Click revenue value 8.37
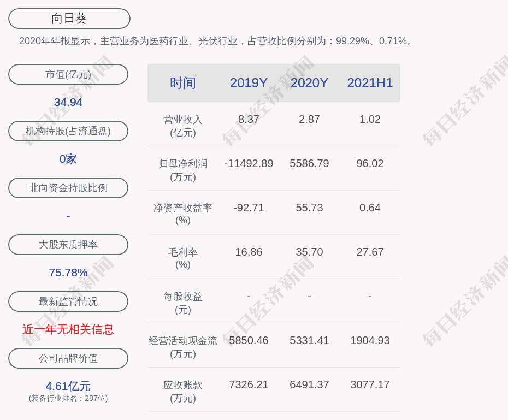 pyautogui.click(x=249, y=119)
